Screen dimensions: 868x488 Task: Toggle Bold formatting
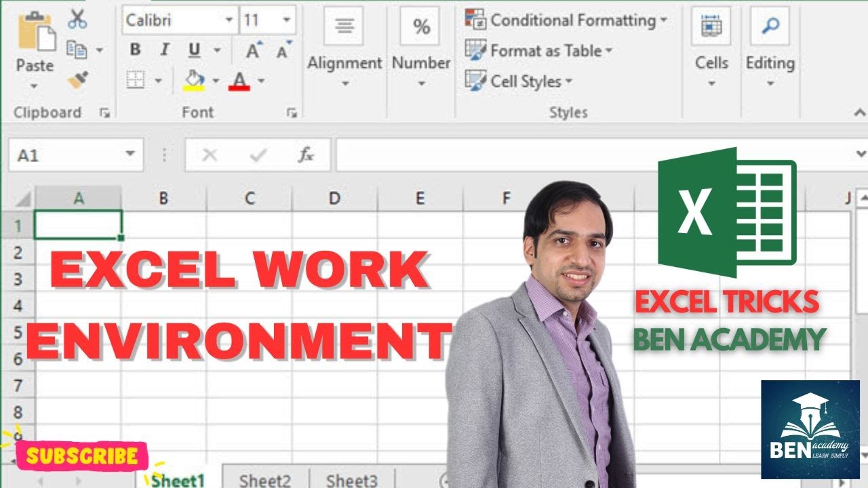coord(135,50)
